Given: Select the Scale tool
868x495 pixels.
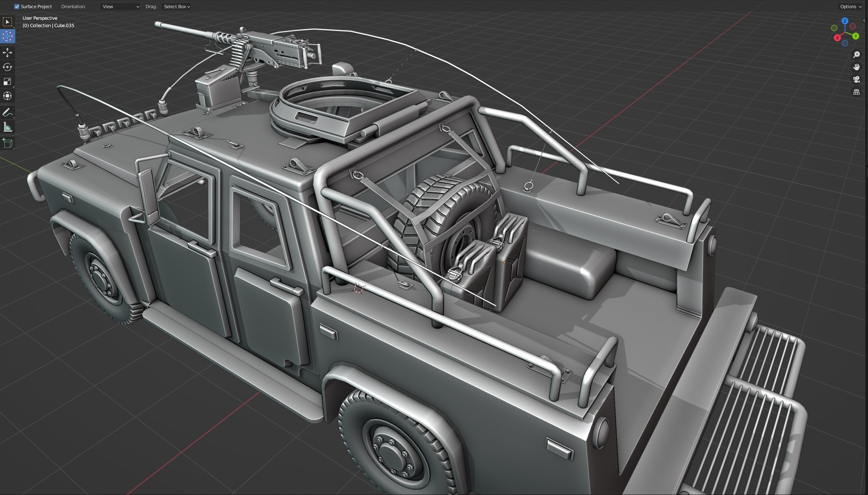Looking at the screenshot, I should 7,81.
